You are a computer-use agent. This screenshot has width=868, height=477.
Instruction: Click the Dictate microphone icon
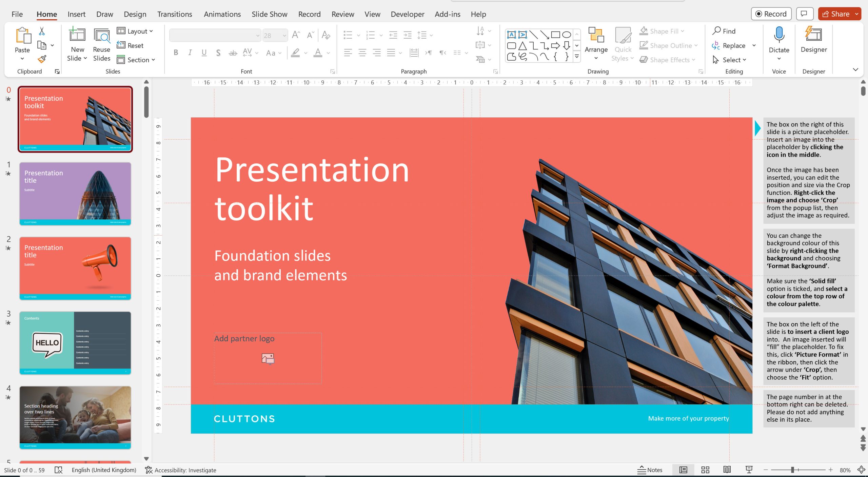[x=779, y=35]
